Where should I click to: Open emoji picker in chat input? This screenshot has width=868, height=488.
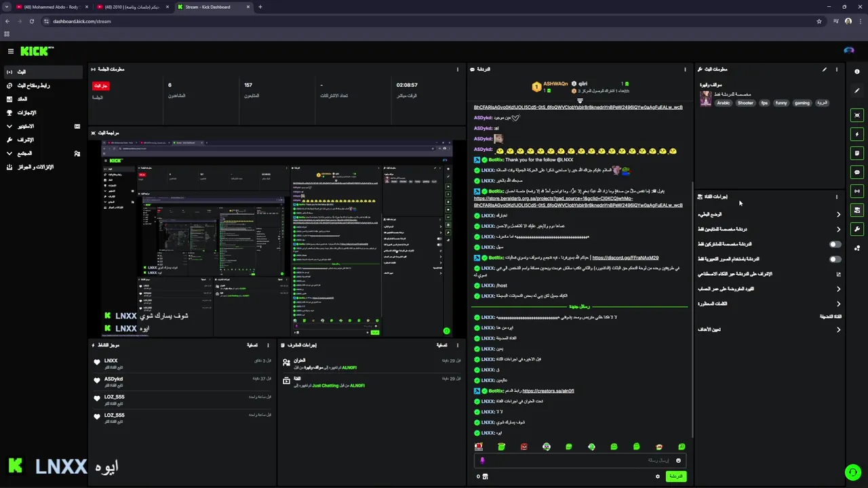[x=678, y=460]
